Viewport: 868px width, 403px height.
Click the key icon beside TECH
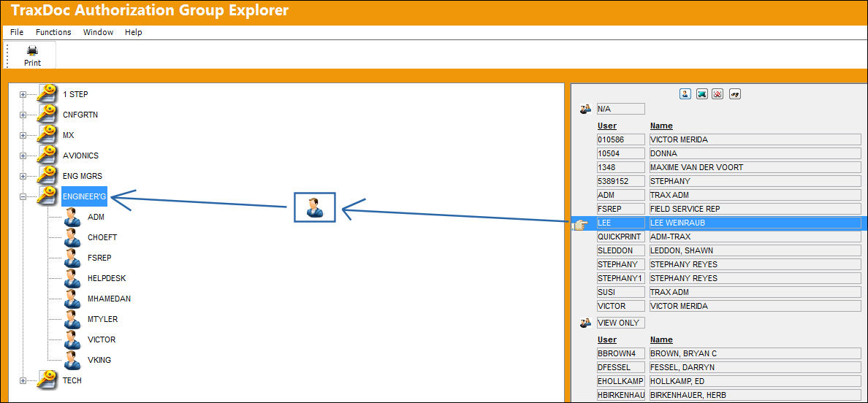47,380
